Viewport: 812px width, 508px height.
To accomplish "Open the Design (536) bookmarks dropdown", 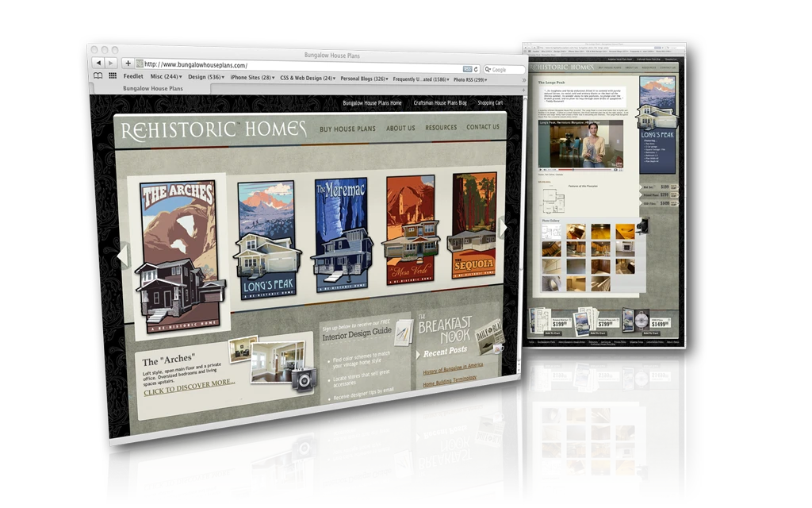I will pyautogui.click(x=205, y=77).
